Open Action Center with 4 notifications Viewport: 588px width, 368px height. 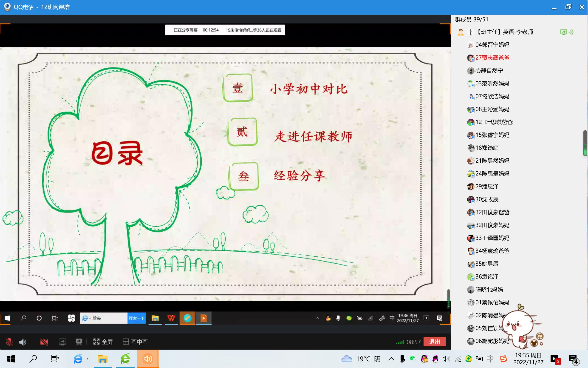(x=574, y=360)
